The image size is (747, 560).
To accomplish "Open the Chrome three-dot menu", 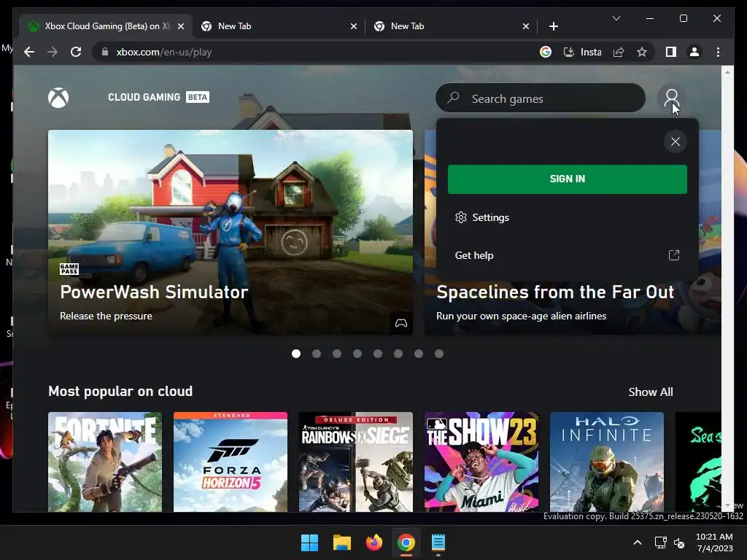I will pyautogui.click(x=718, y=52).
